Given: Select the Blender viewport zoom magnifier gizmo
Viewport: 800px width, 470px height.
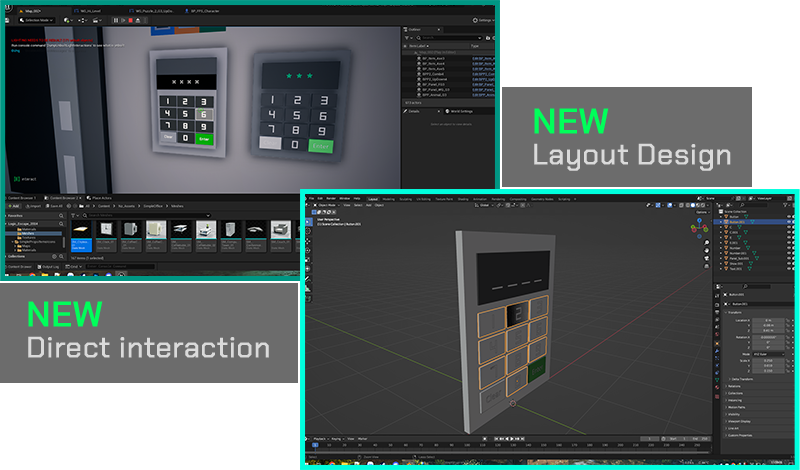Looking at the screenshot, I should 707,243.
